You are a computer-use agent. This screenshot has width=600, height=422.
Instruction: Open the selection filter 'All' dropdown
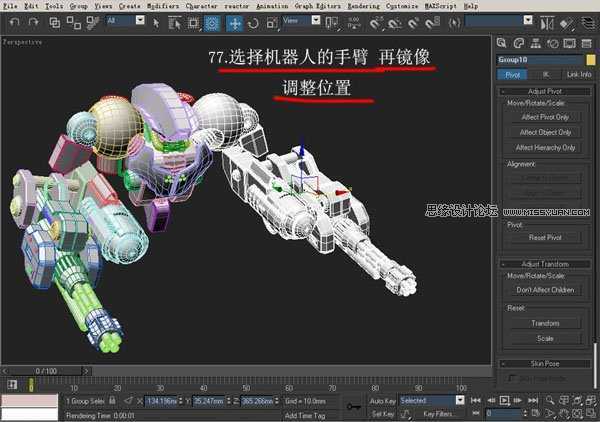click(140, 20)
